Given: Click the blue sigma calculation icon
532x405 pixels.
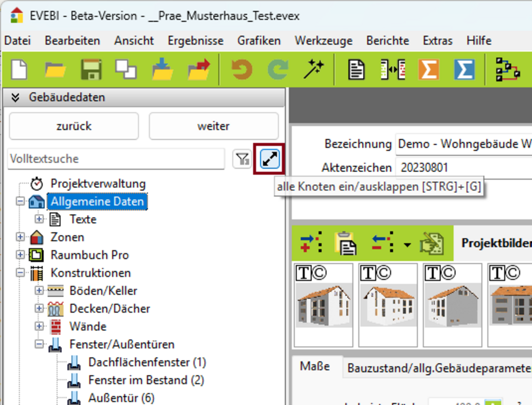Looking at the screenshot, I should (464, 69).
